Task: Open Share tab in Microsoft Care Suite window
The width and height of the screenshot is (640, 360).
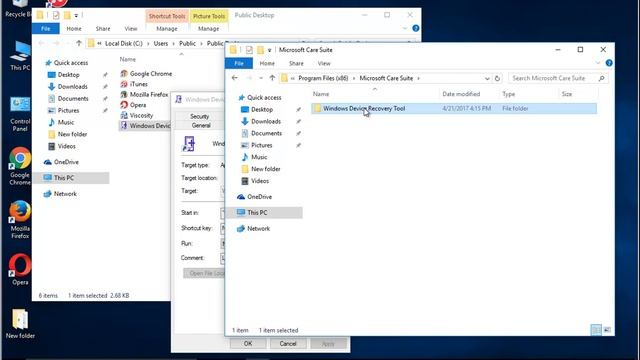Action: click(x=296, y=63)
